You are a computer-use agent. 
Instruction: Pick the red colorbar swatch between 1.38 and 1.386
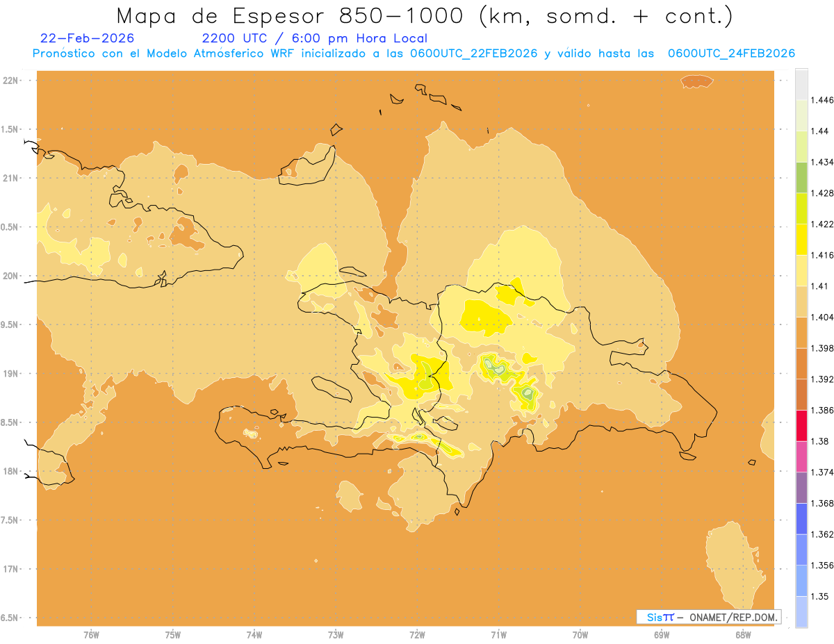click(801, 426)
